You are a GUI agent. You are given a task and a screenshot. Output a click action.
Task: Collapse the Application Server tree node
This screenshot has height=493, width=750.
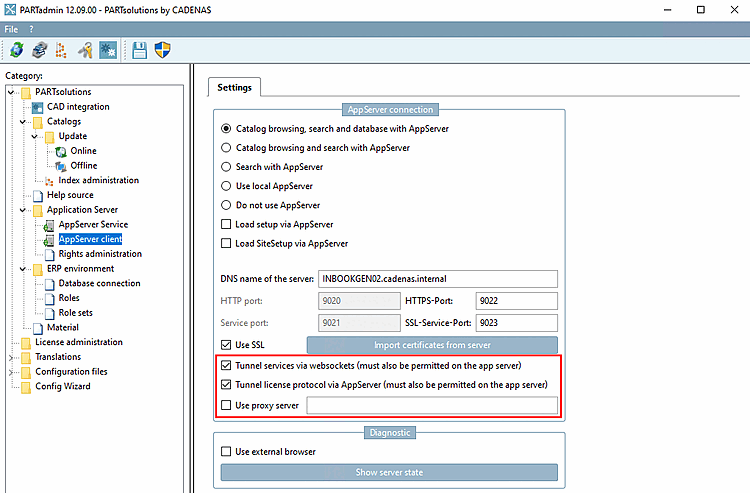22,210
